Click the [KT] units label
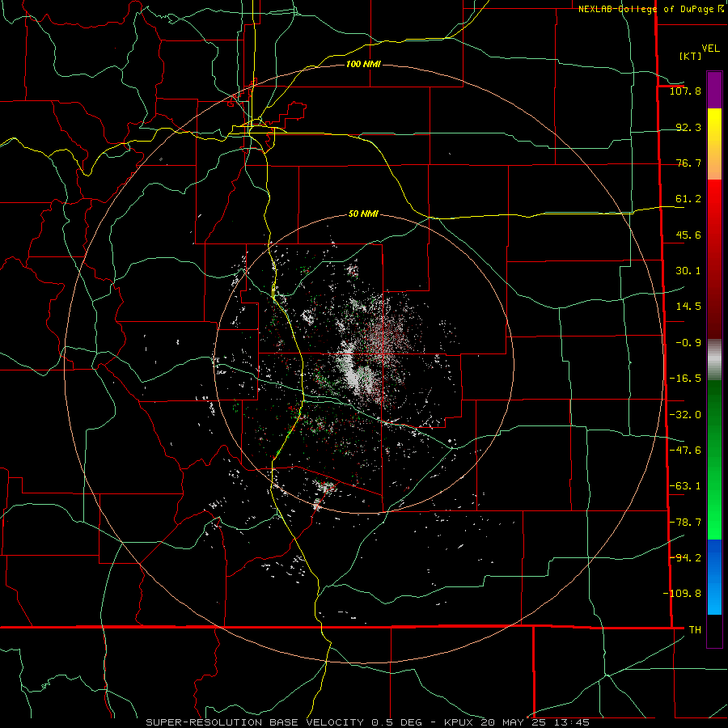 tap(691, 56)
